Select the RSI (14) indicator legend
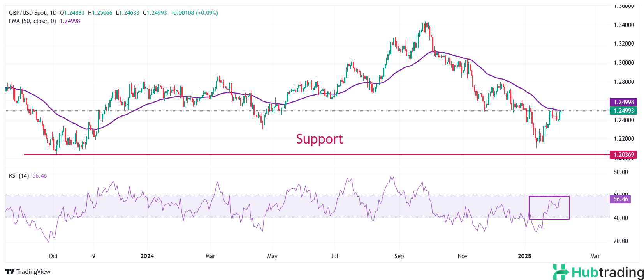The image size is (644, 280). coord(19,176)
